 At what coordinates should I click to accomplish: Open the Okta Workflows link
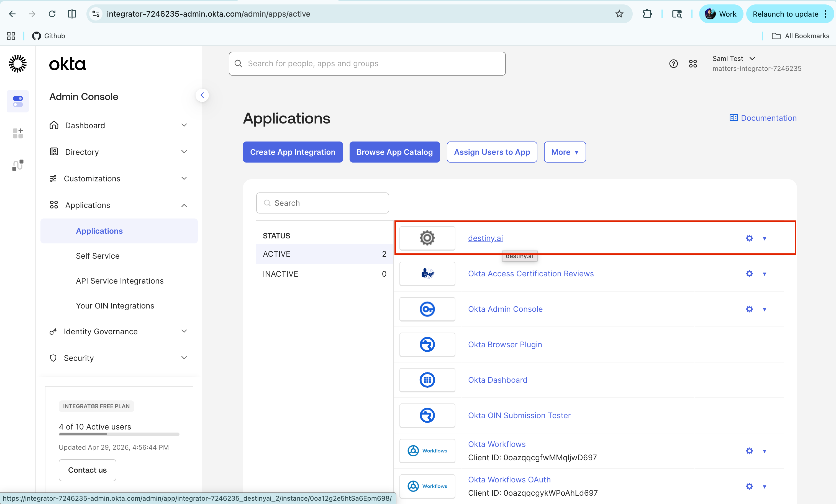497,444
